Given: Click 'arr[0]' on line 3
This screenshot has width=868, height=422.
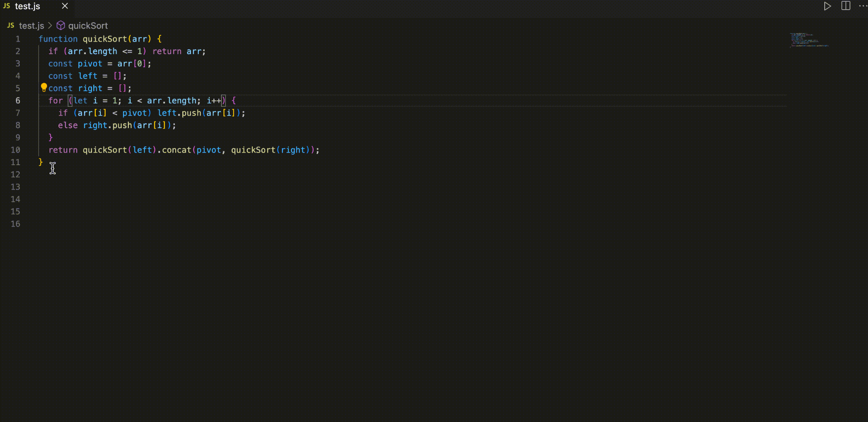Looking at the screenshot, I should coord(132,63).
